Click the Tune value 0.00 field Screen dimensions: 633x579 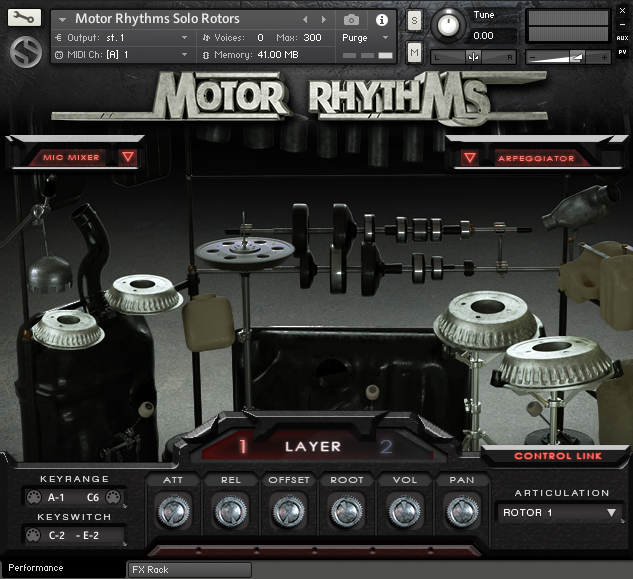coord(493,36)
